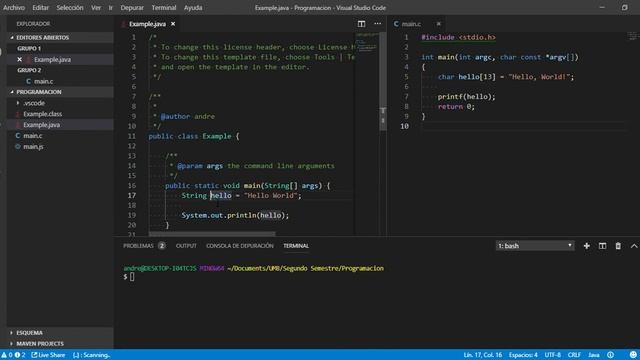Change end of line sequence CRLF
This screenshot has width=640, height=360.
tap(574, 355)
